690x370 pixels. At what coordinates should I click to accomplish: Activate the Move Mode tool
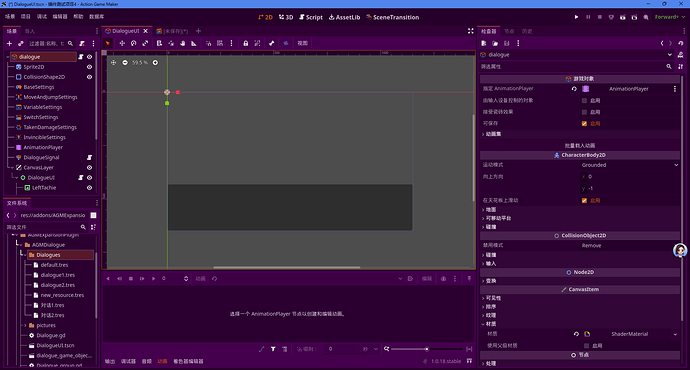pos(122,43)
